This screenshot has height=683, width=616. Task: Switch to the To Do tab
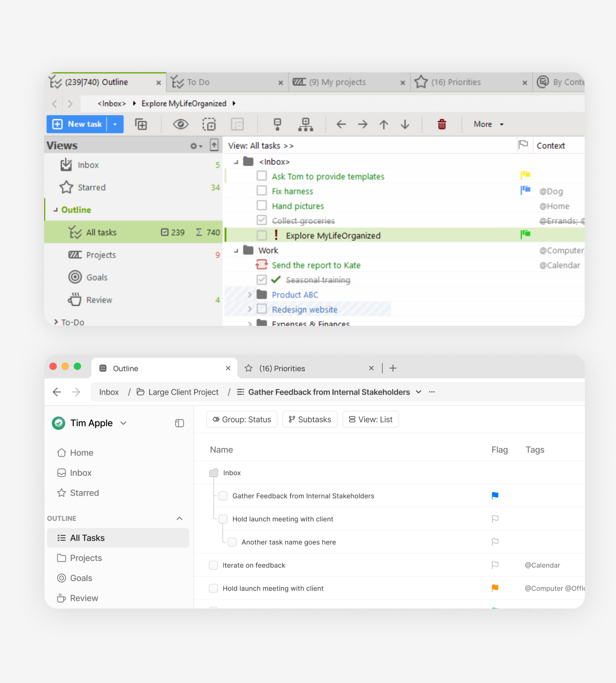coord(228,82)
